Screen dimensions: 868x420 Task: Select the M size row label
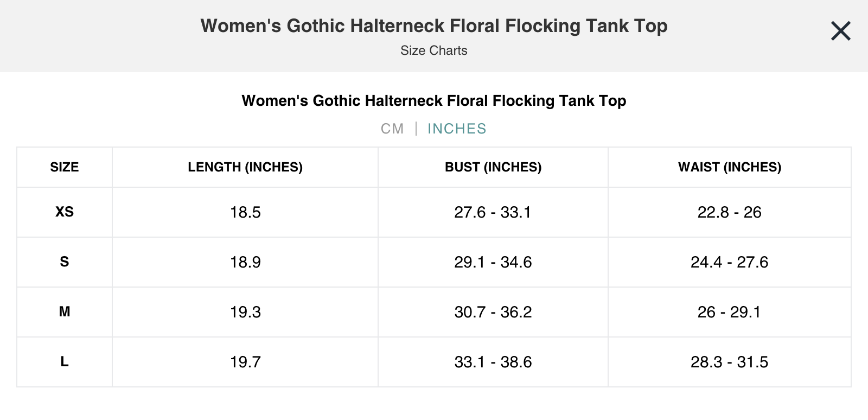(x=65, y=311)
